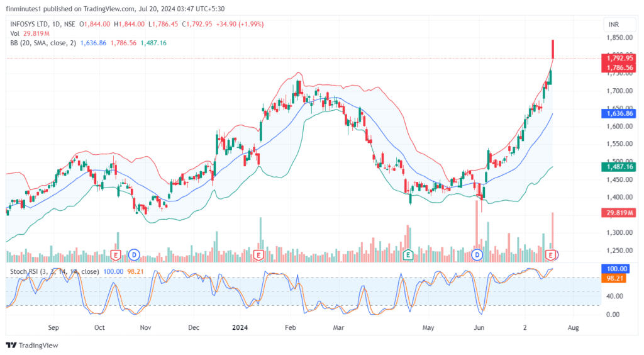Click the blue 1,636.86 basis price label
This screenshot has width=644, height=355.
619,113
